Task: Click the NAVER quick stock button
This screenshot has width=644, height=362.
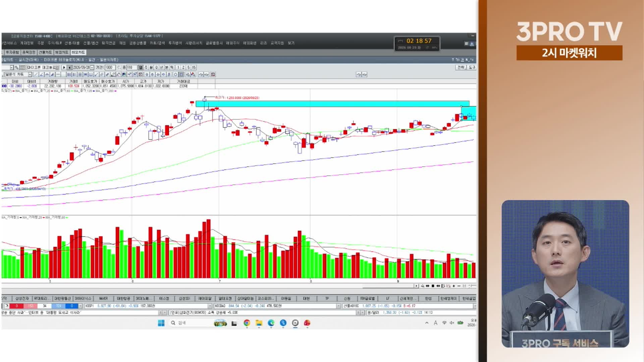Action: (103, 298)
